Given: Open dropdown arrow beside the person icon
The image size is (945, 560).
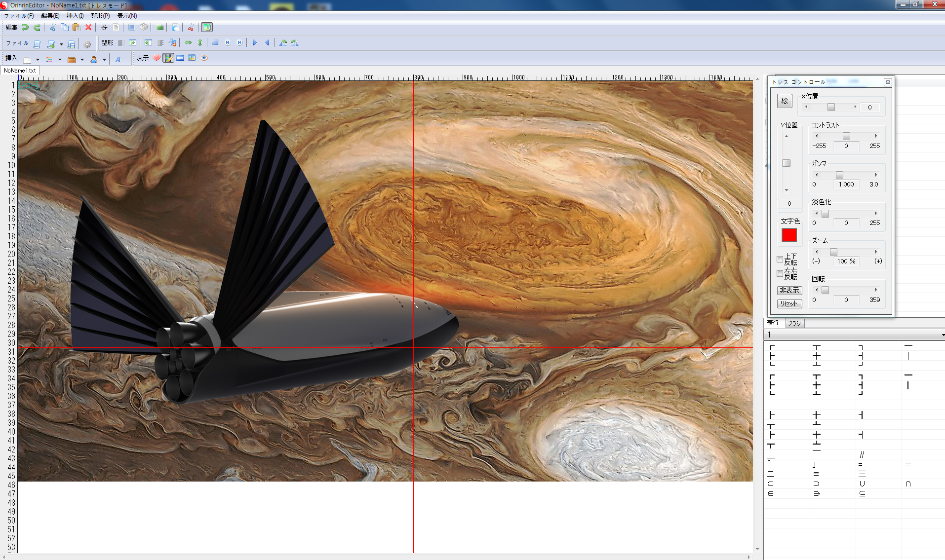Looking at the screenshot, I should (x=104, y=60).
